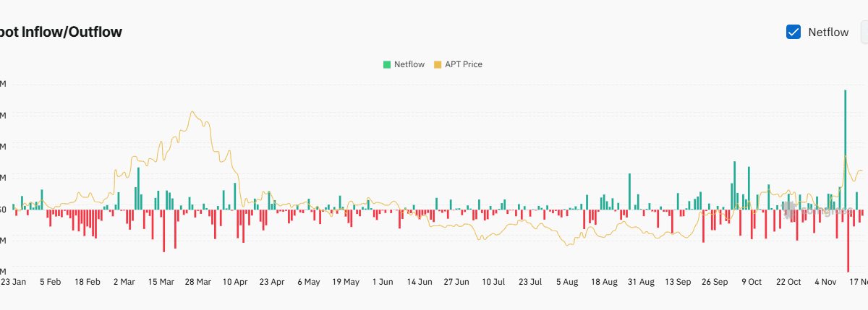Click the 9 Oct date axis label
Screen dimensions: 868x310
click(752, 282)
